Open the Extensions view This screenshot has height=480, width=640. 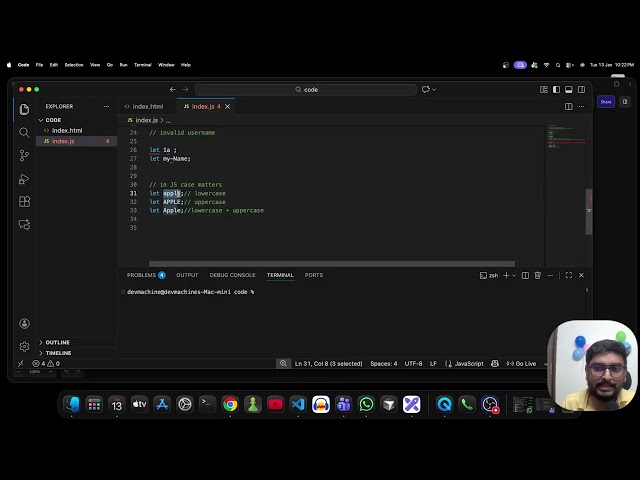24,201
